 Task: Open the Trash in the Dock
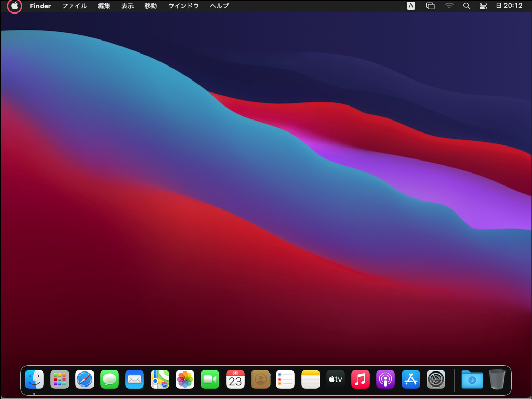[497, 379]
